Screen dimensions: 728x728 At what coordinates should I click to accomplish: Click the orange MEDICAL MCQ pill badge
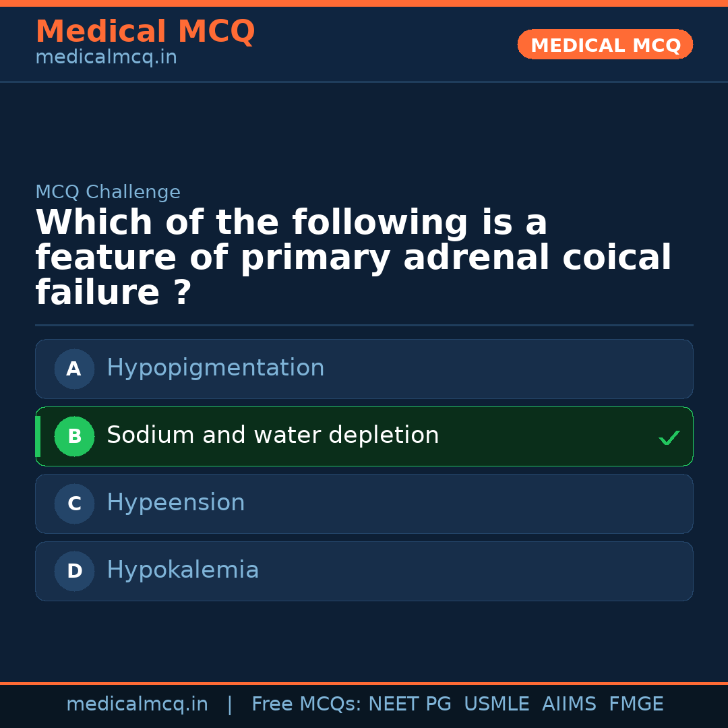pos(605,45)
